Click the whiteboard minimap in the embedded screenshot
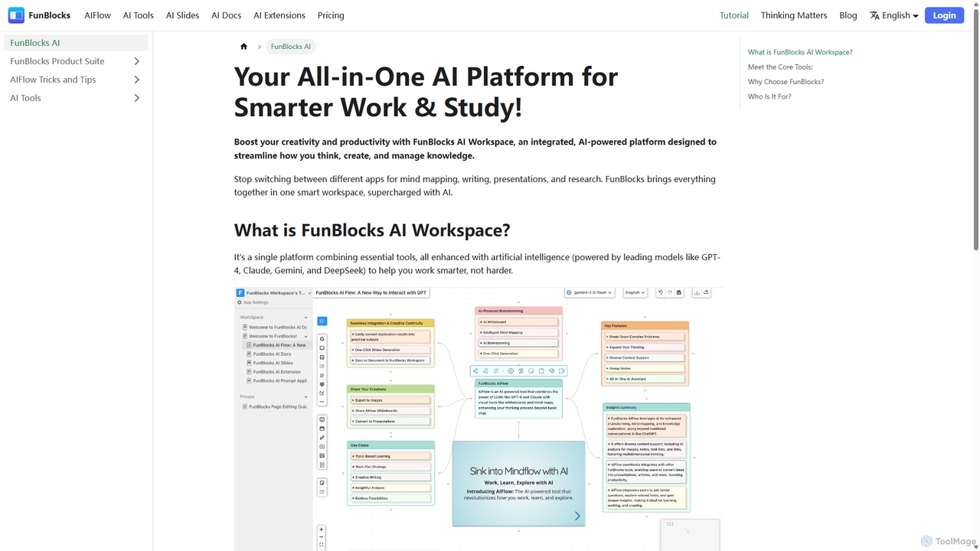The width and height of the screenshot is (980, 551). click(x=690, y=535)
